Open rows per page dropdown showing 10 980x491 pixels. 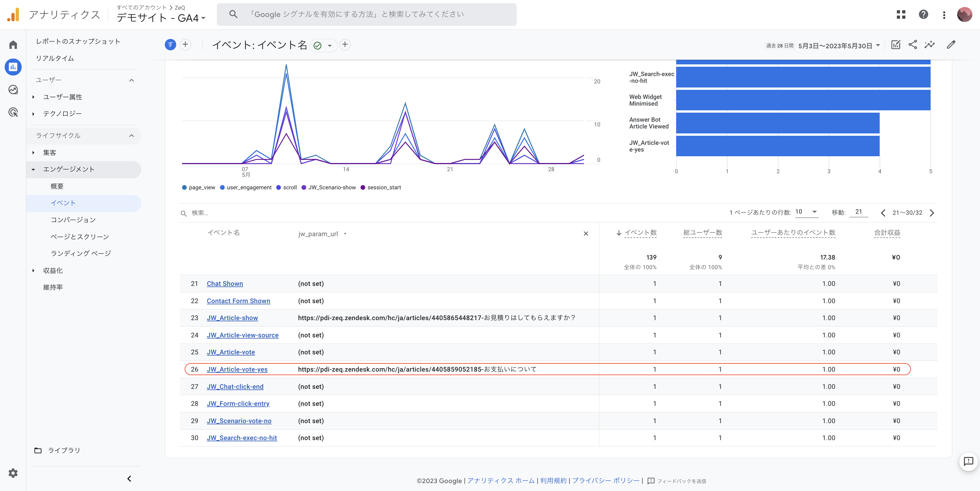pos(806,212)
